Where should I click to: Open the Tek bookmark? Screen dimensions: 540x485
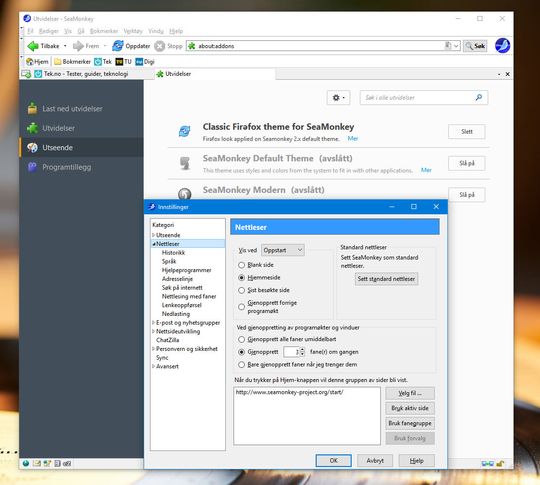[103, 62]
